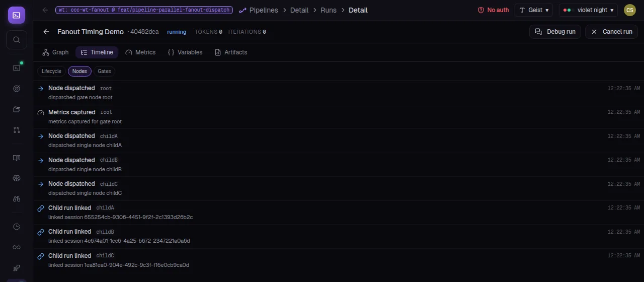The width and height of the screenshot is (644, 282).
Task: Open the Runs breadcrumb link
Action: (329, 10)
